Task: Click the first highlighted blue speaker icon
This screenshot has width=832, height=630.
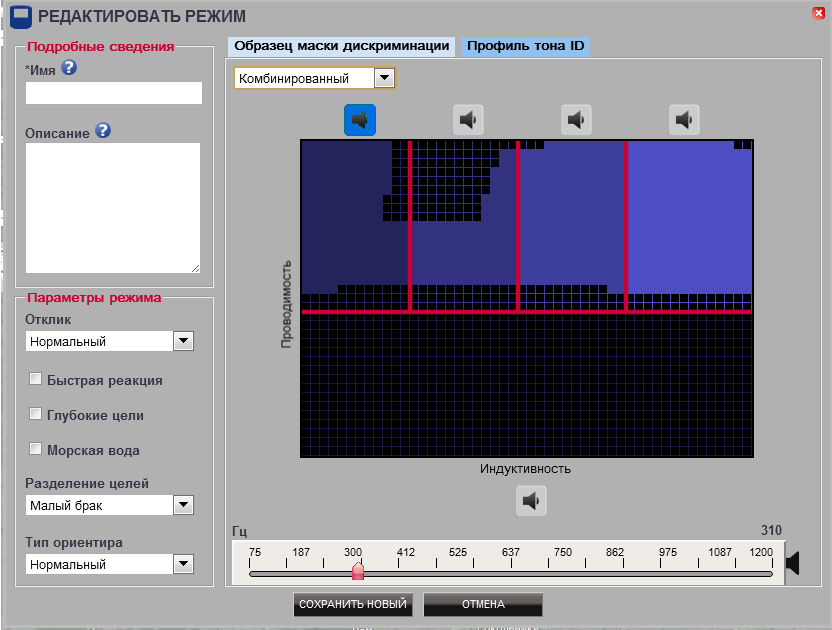Action: click(359, 120)
